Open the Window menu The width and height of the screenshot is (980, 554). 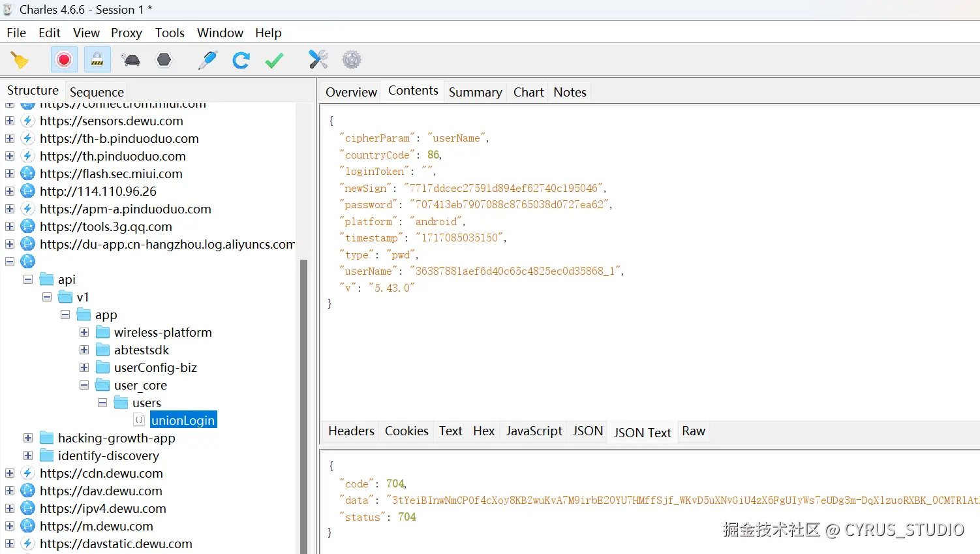pyautogui.click(x=220, y=33)
